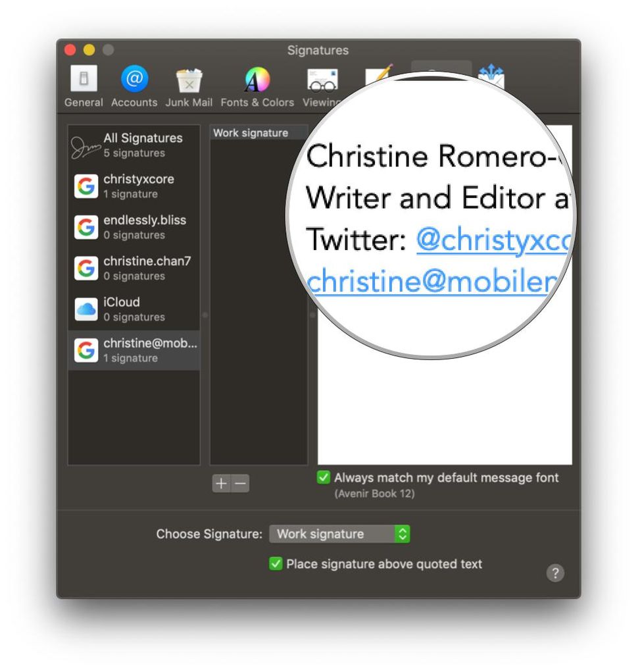
Task: Open the Junk Mail settings
Action: (x=189, y=80)
